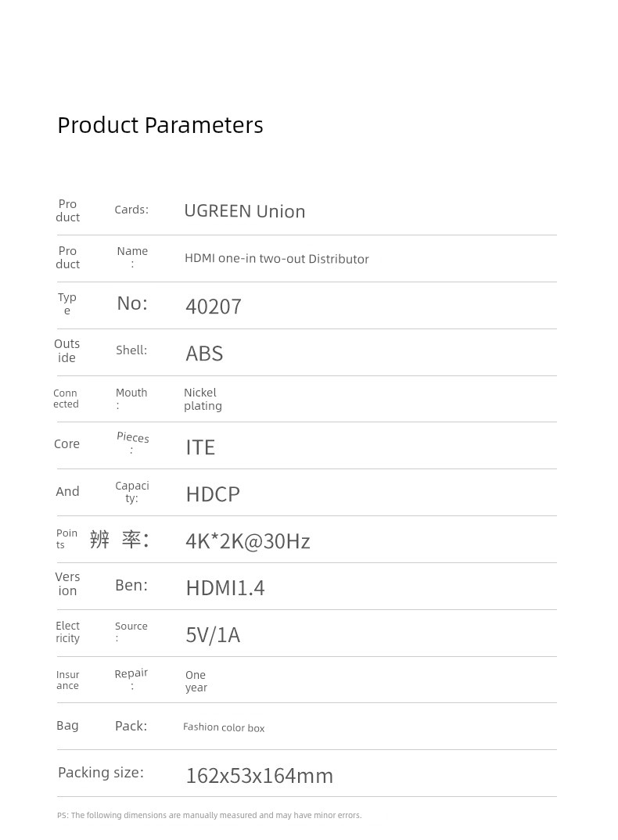The width and height of the screenshot is (618, 840).
Task: Click the Shell: label
Action: [x=131, y=350]
